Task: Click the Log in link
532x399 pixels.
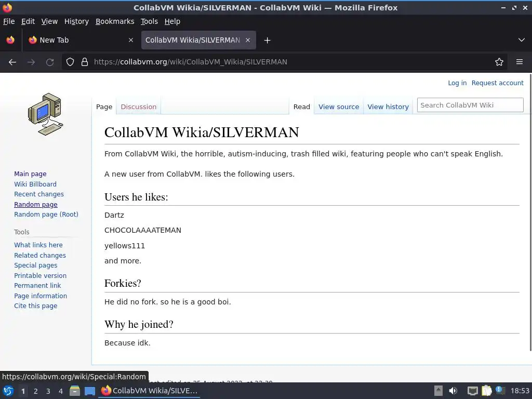Action: [x=457, y=83]
